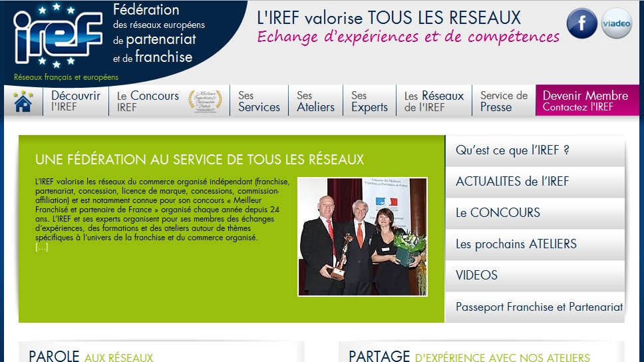Open the Découvrir l'IREF menu

(x=76, y=101)
